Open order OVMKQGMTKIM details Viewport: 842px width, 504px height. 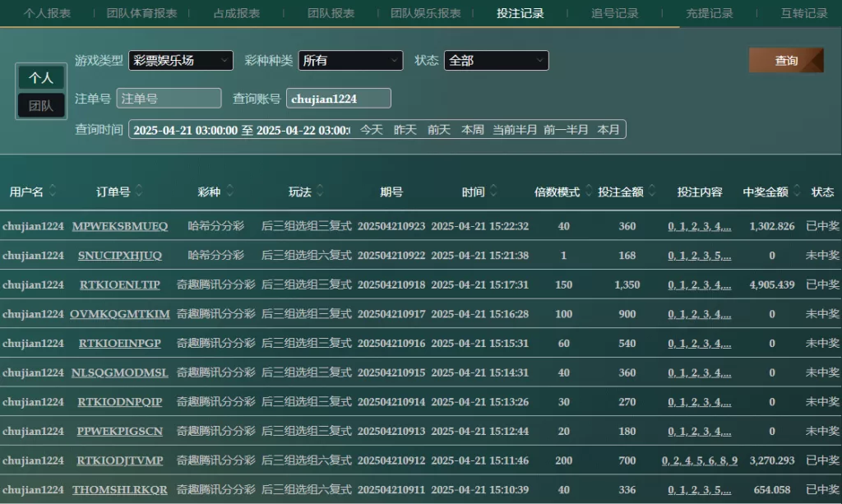click(x=120, y=314)
